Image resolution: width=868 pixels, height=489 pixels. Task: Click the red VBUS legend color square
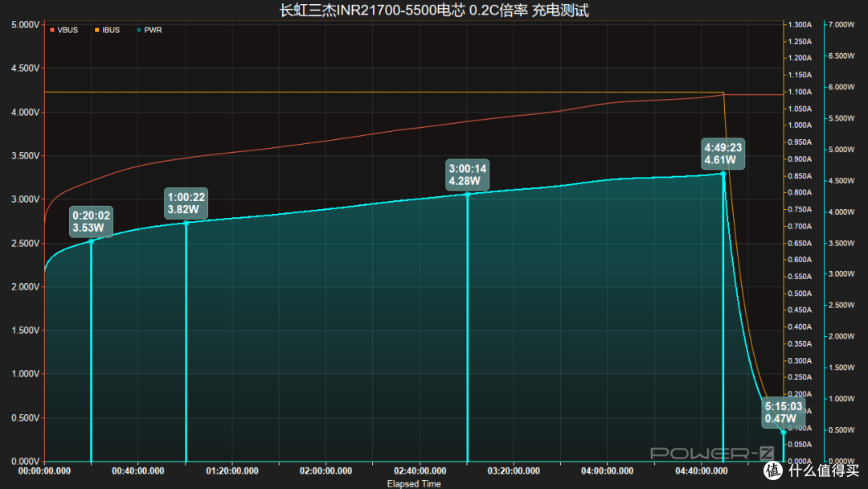coord(52,30)
